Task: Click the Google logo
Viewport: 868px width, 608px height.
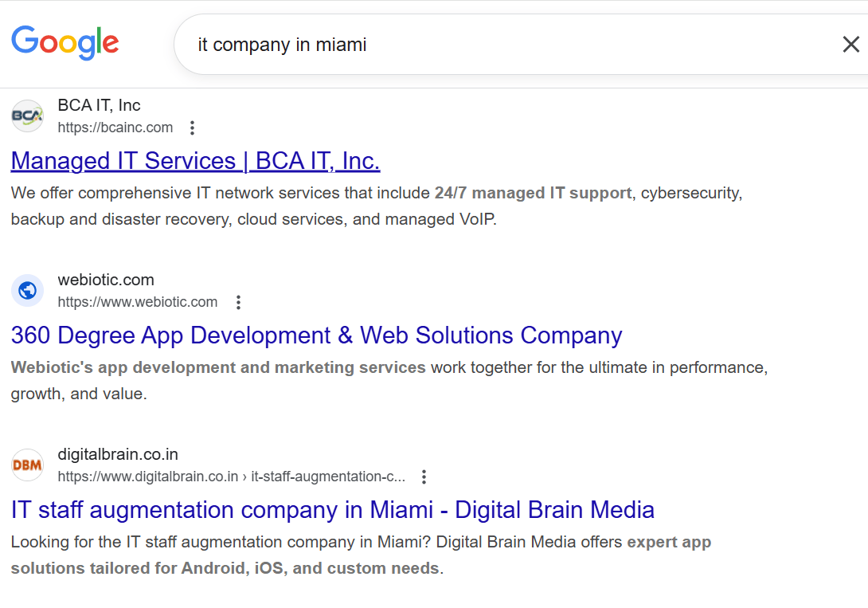Action: click(x=65, y=43)
